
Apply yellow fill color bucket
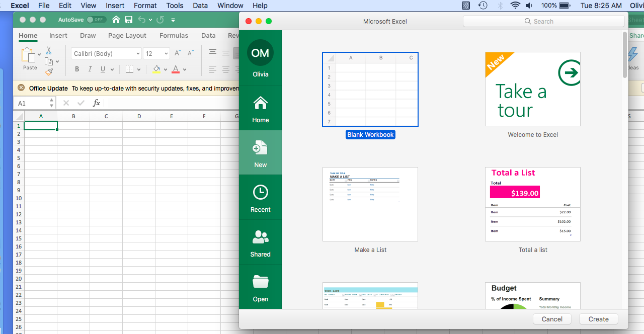click(156, 69)
